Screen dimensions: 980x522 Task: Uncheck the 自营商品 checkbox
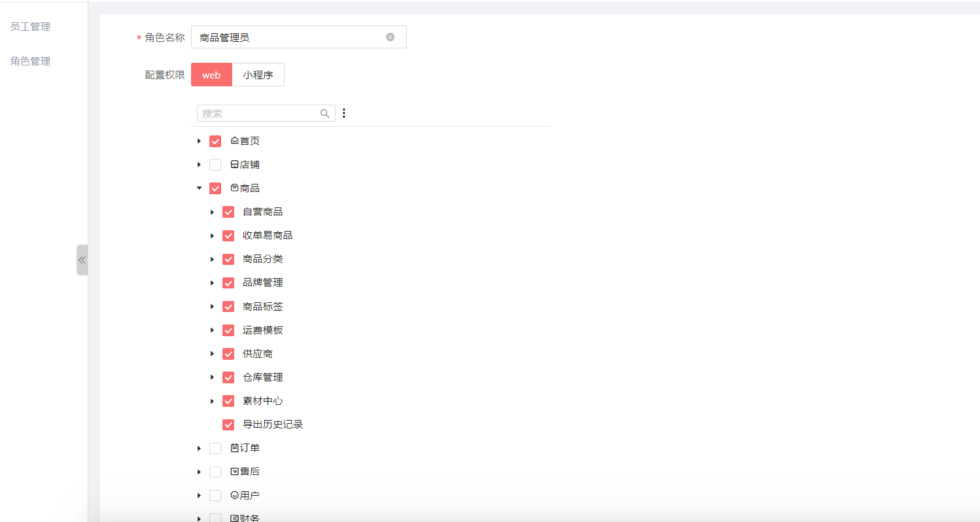point(228,212)
